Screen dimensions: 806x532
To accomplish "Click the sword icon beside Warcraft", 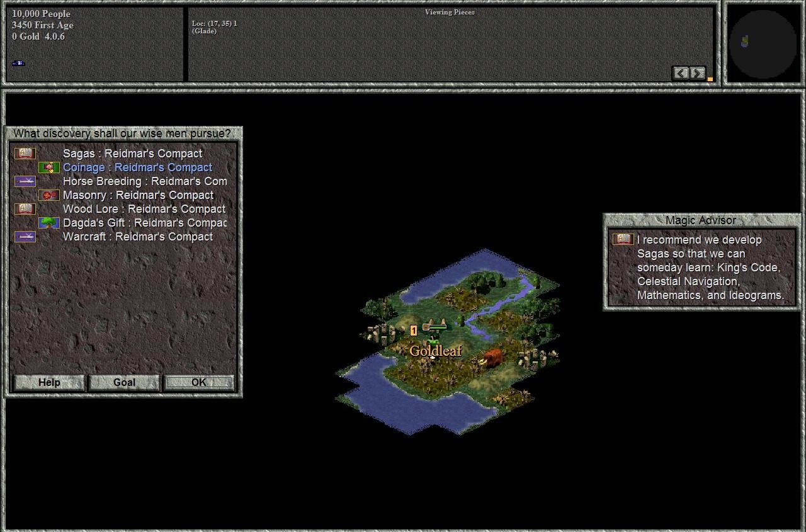I will (x=25, y=237).
